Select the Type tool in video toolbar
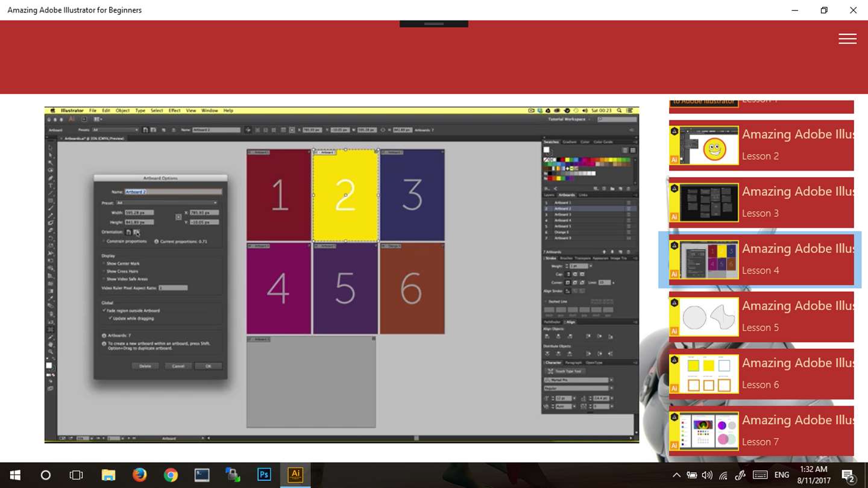This screenshot has width=868, height=488. (x=51, y=186)
